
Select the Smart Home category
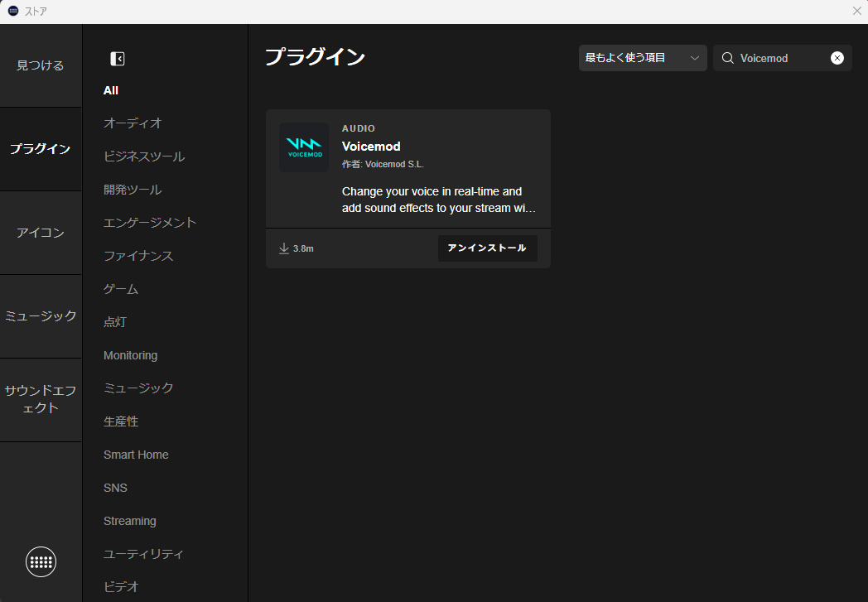[x=136, y=455]
